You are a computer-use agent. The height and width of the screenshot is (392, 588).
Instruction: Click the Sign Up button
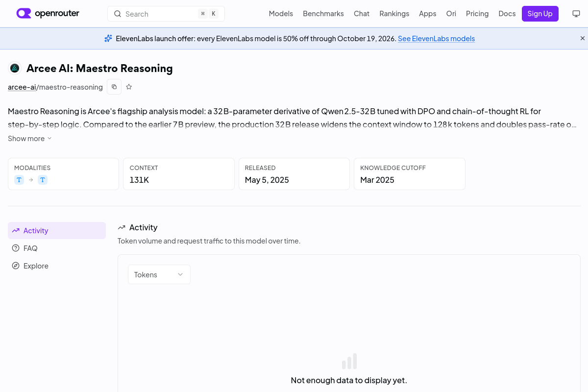tap(540, 14)
